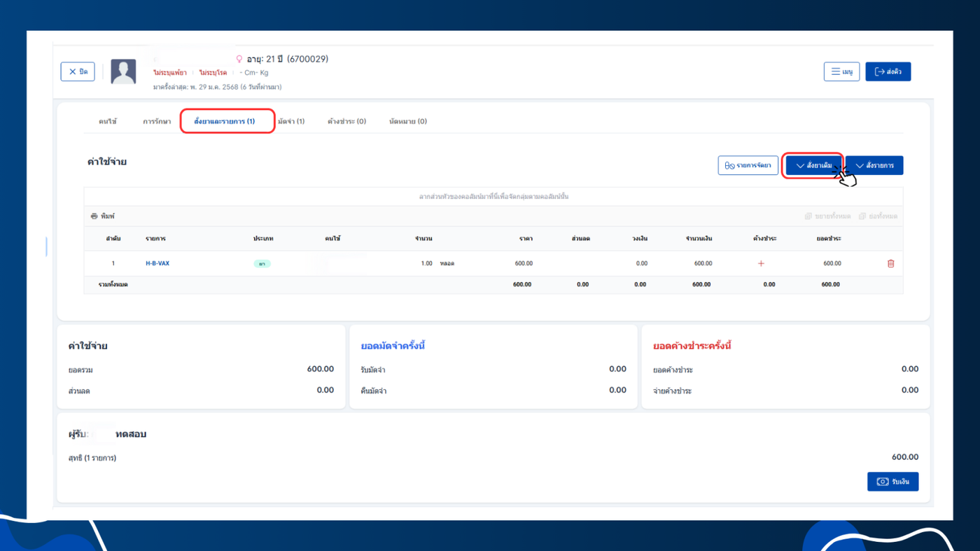Click the blue ยอดมัดจำครั้งนี้ heading
The height and width of the screenshot is (551, 980).
[x=393, y=346]
